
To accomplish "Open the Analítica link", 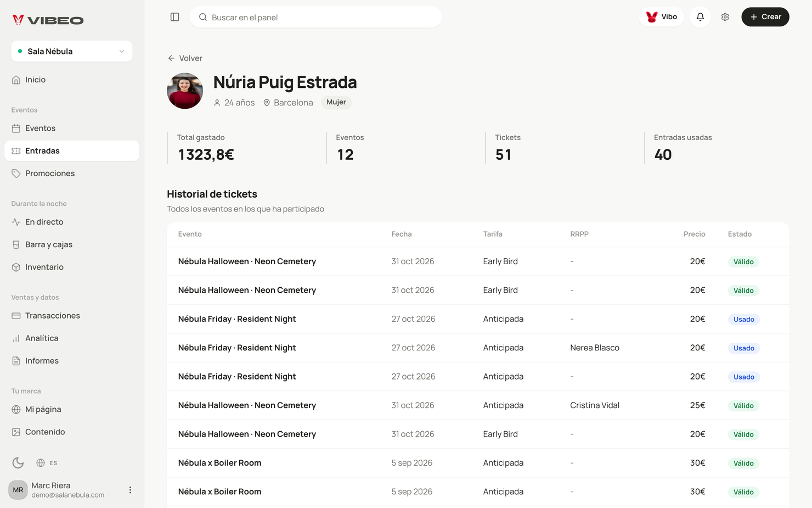I will coord(72,338).
